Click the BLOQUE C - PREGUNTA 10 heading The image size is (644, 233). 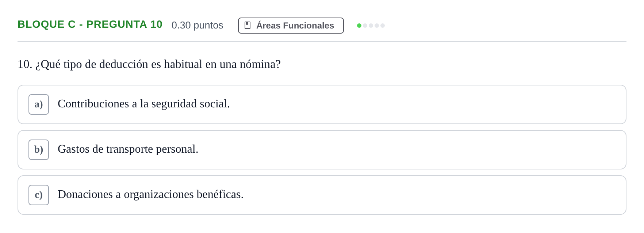point(90,24)
